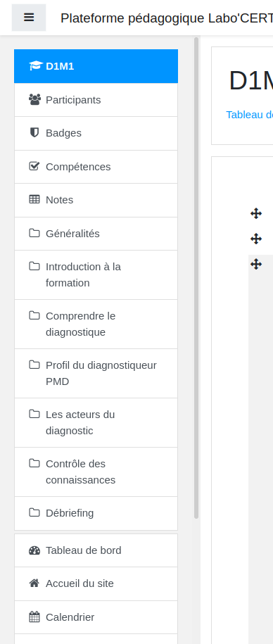273x644 pixels.
Task: Click the Participants group icon
Action: pos(35,100)
